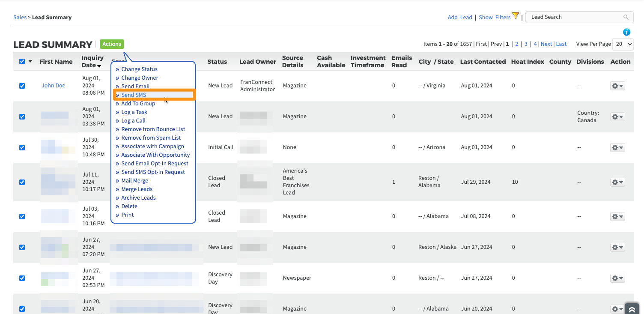The height and width of the screenshot is (314, 644).
Task: Select Send Email in Actions menu
Action: pos(135,86)
